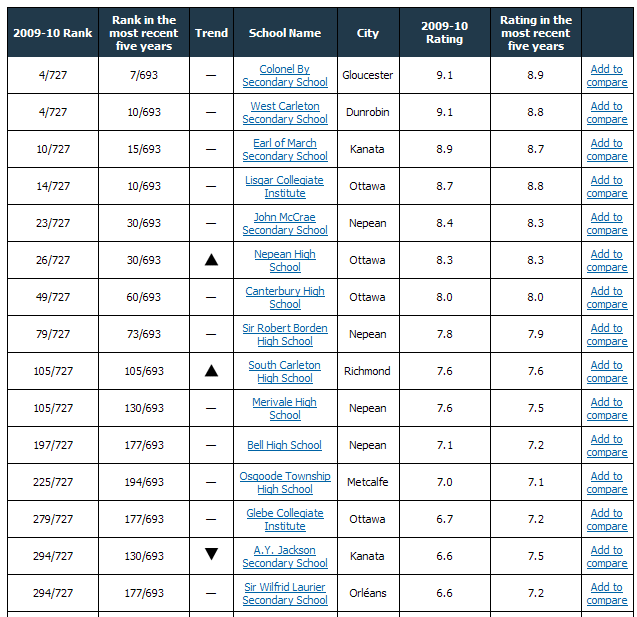This screenshot has width=637, height=617.
Task: Visit Earl of March Secondary School link
Action: pos(284,150)
